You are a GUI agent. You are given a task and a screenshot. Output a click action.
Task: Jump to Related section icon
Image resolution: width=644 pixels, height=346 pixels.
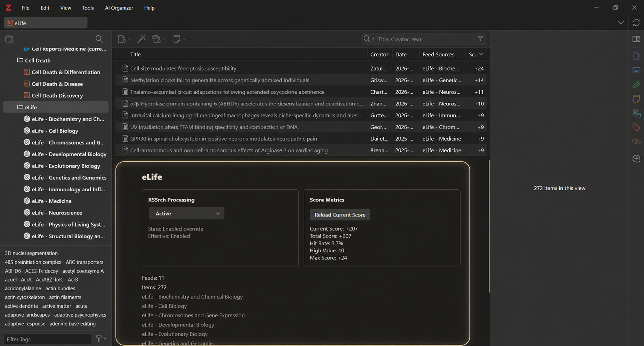coord(636,142)
